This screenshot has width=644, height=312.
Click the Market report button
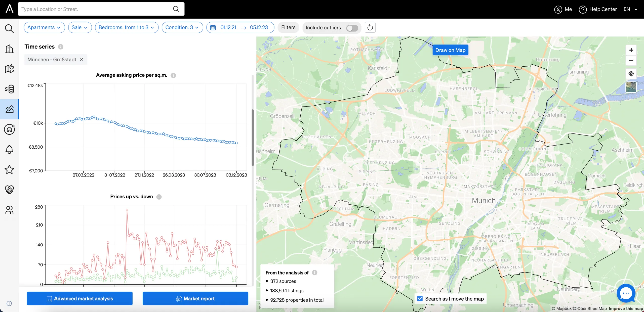pyautogui.click(x=195, y=298)
